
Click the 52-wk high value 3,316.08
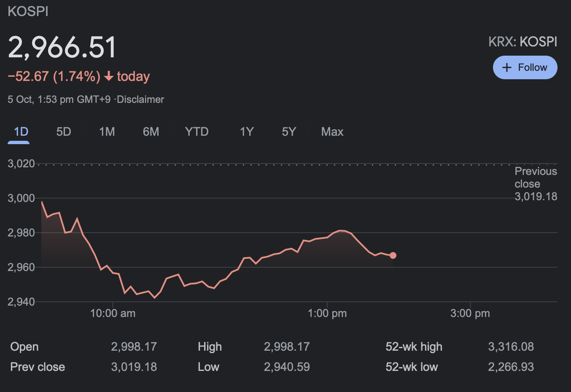[511, 347]
